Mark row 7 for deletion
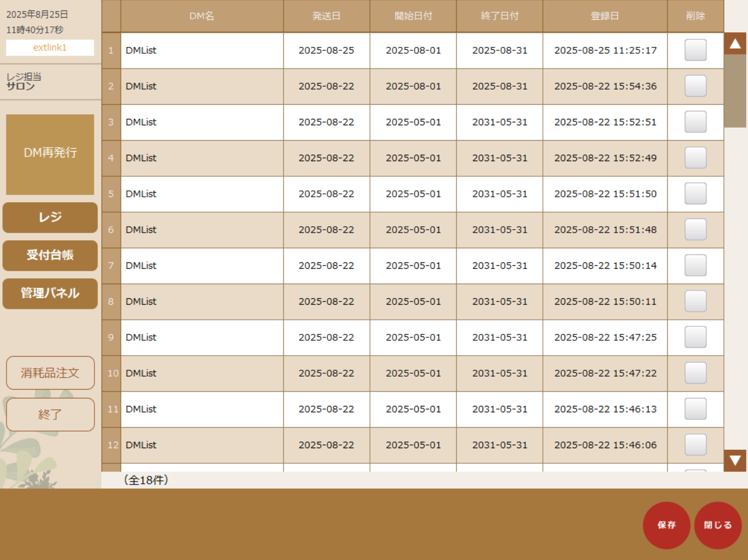The image size is (748, 560). 695,265
